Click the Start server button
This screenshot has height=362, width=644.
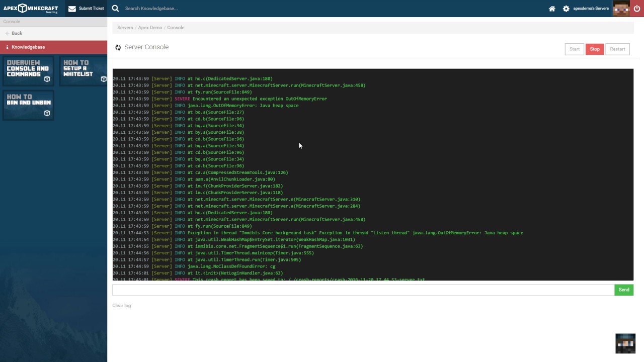[574, 49]
